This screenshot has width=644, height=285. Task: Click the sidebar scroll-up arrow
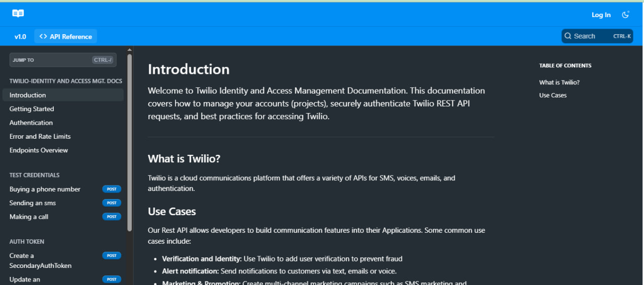tap(129, 50)
